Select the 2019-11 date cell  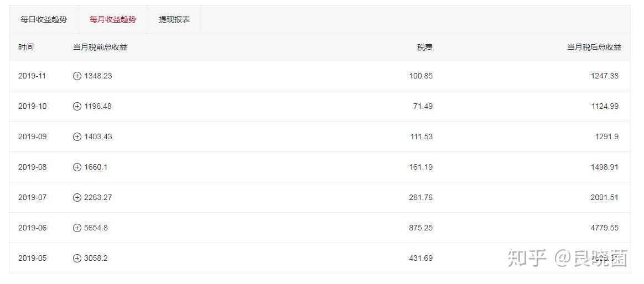coord(32,76)
